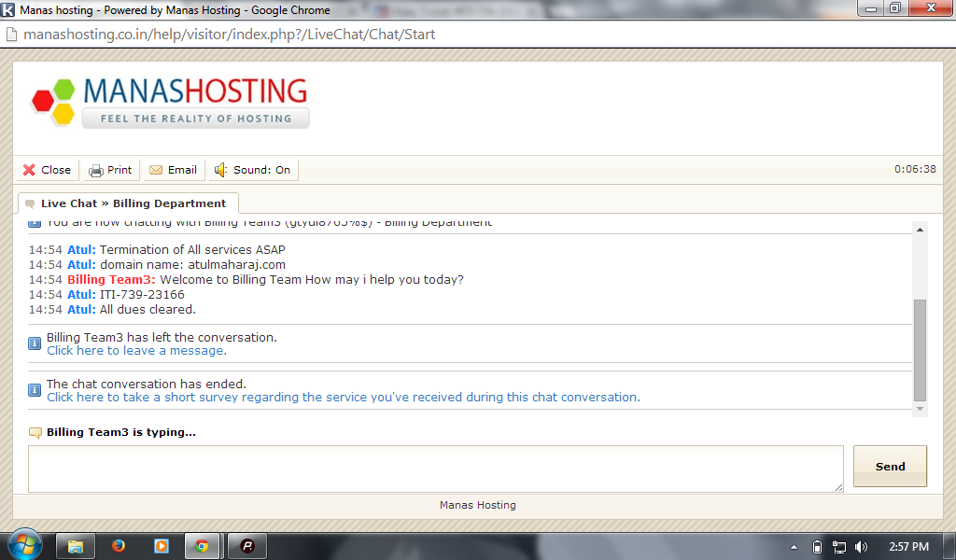Click the tab's chat bubble icon
The width and height of the screenshot is (956, 560).
(30, 204)
